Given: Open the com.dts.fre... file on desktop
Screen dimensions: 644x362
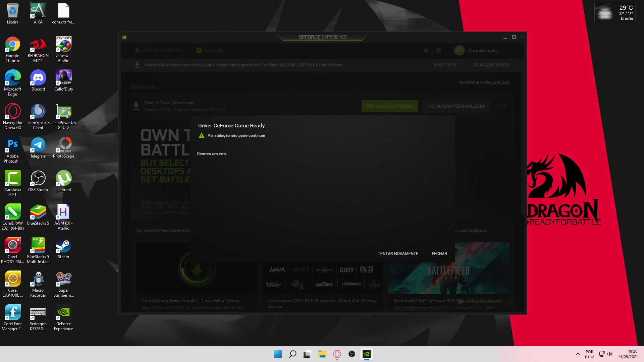Looking at the screenshot, I should tap(63, 14).
